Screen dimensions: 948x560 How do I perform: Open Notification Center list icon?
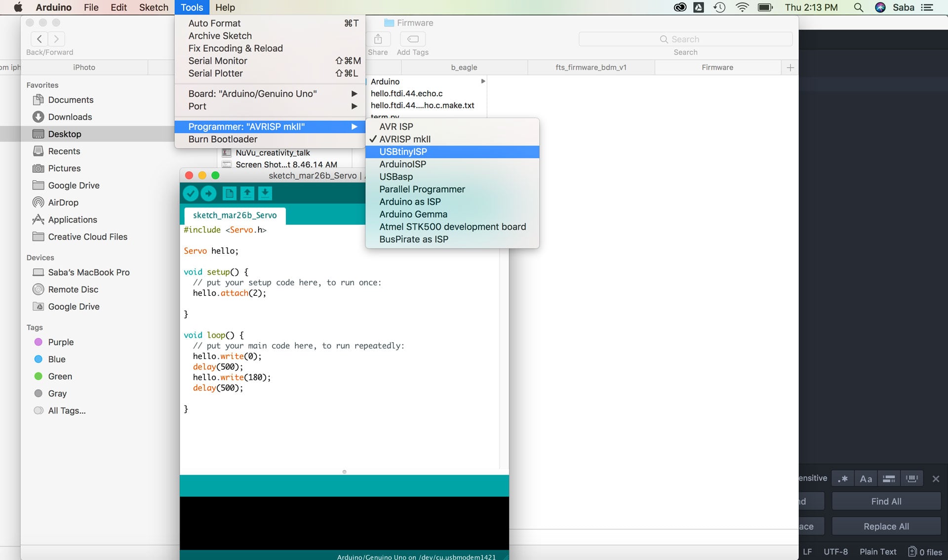[x=927, y=7]
